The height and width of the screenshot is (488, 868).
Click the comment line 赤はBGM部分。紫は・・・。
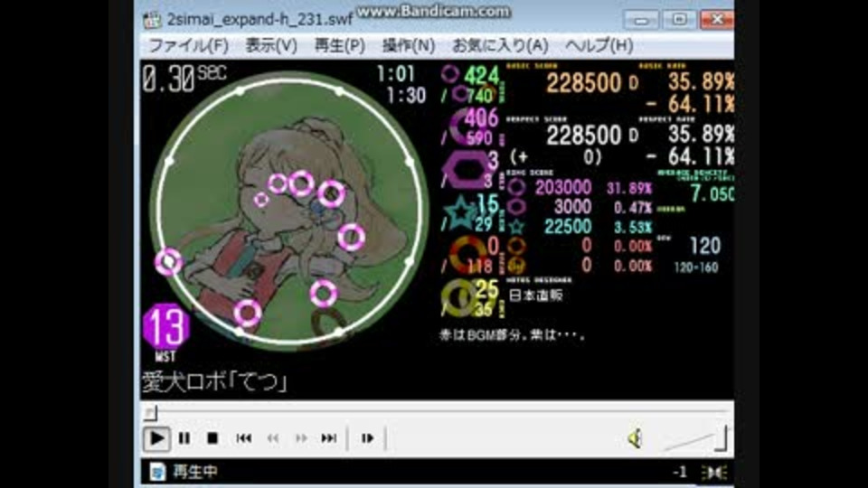click(x=512, y=334)
